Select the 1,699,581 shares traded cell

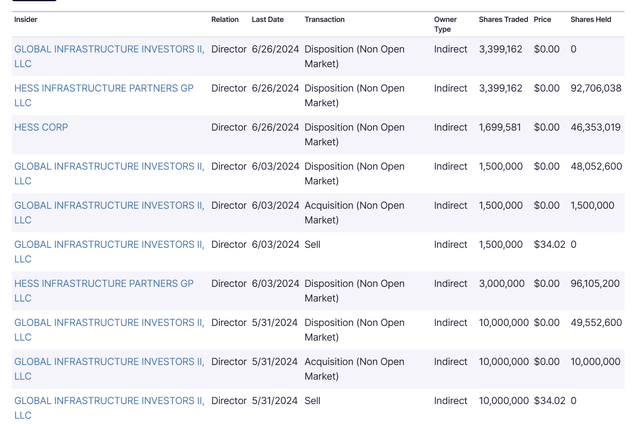(x=500, y=128)
